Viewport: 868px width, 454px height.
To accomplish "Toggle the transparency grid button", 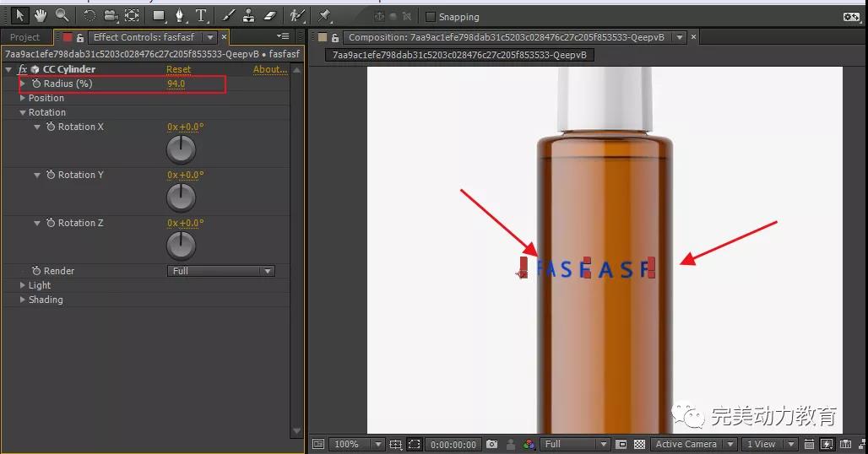I will (x=639, y=444).
